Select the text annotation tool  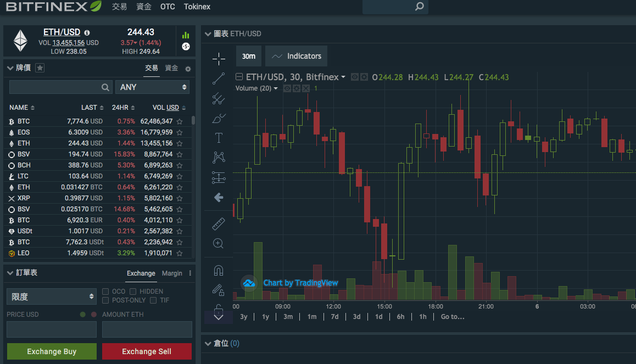point(219,138)
